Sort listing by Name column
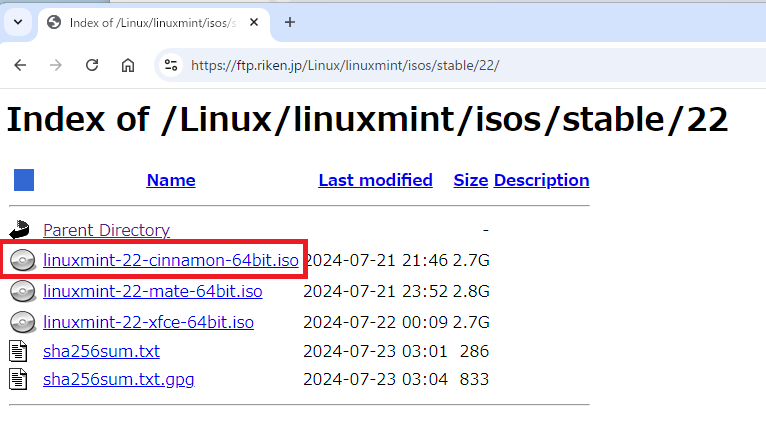 click(x=171, y=180)
